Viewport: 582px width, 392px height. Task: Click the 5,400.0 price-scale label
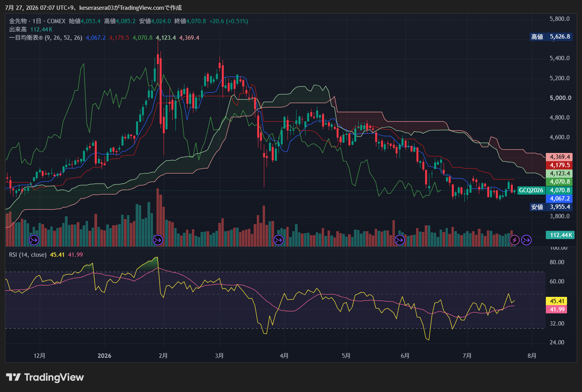560,58
